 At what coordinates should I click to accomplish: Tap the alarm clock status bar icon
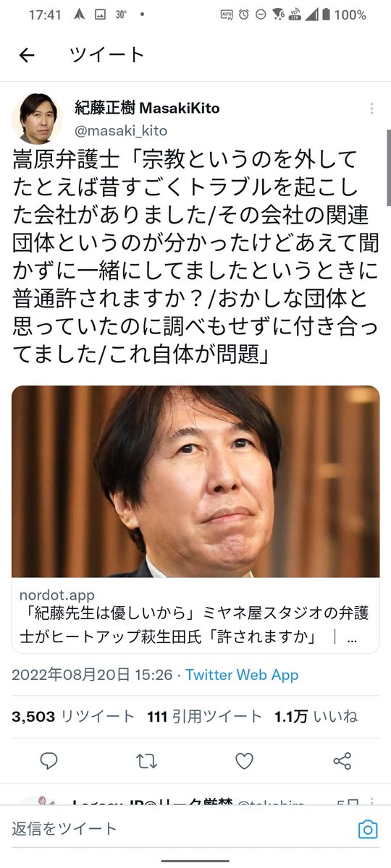click(244, 14)
